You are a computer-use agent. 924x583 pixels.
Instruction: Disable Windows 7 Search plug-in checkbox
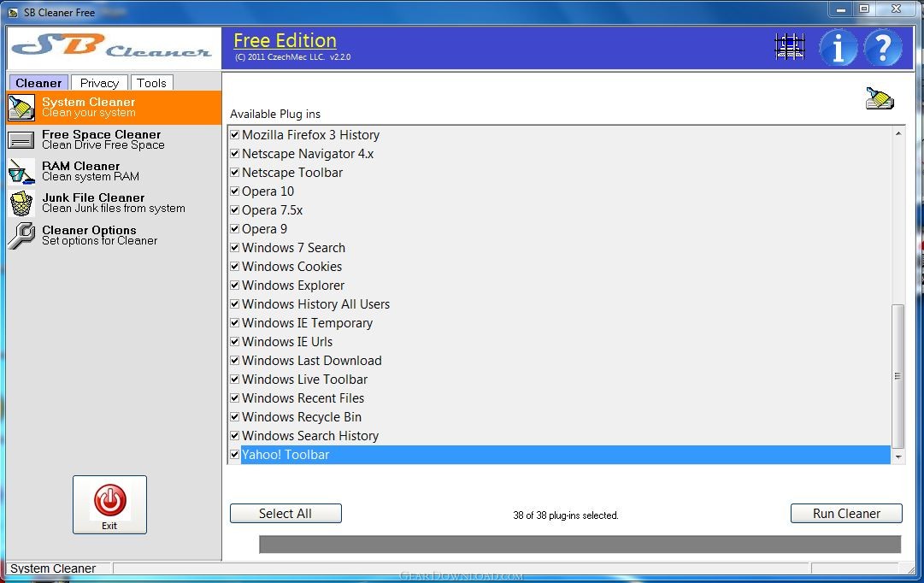(234, 248)
